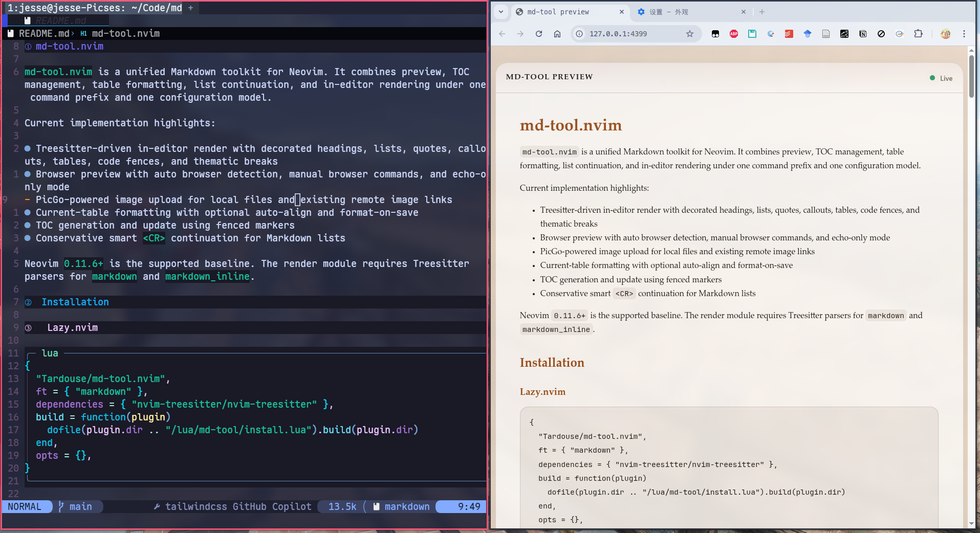Click the Live status indicator on preview
The image size is (980, 533).
(941, 78)
